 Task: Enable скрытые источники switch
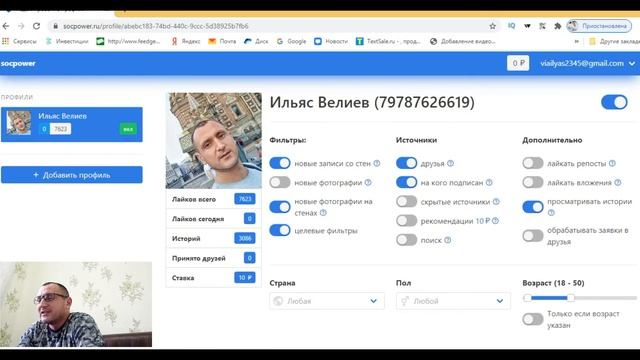pos(407,202)
